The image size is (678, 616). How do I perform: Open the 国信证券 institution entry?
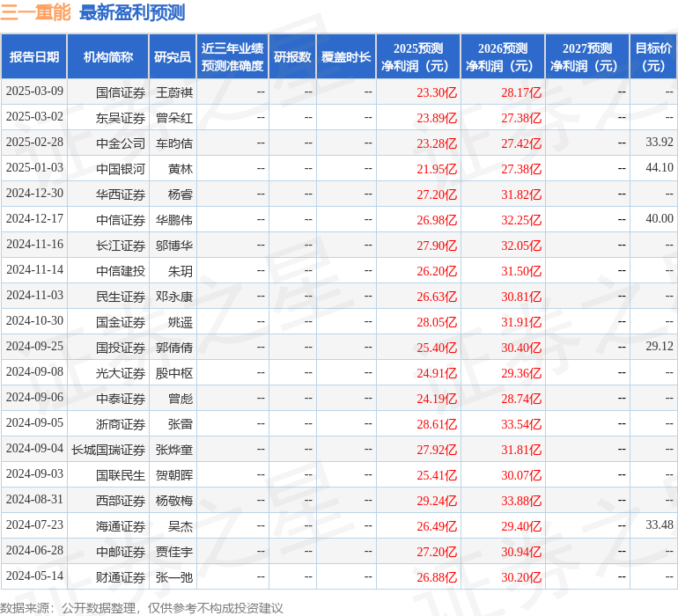121,92
